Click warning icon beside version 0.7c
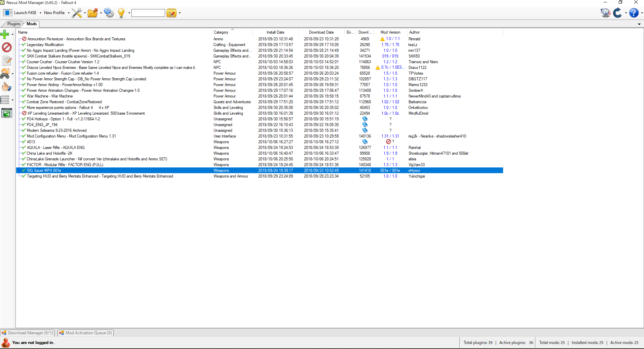 [378, 68]
